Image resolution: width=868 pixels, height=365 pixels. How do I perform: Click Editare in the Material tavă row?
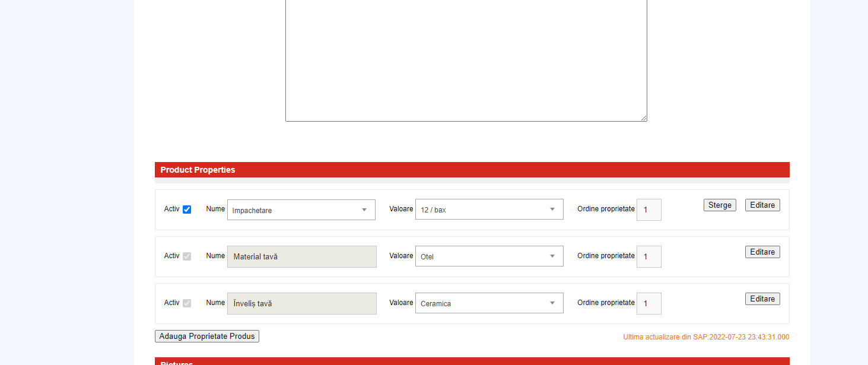(x=762, y=252)
